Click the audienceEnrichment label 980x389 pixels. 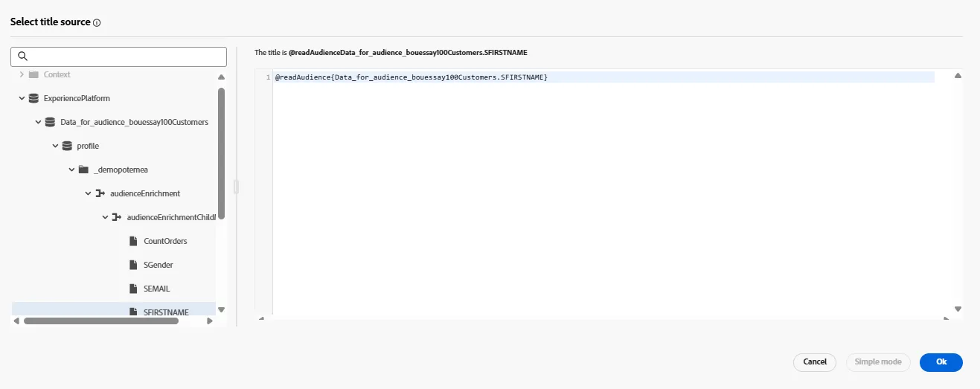tap(145, 193)
